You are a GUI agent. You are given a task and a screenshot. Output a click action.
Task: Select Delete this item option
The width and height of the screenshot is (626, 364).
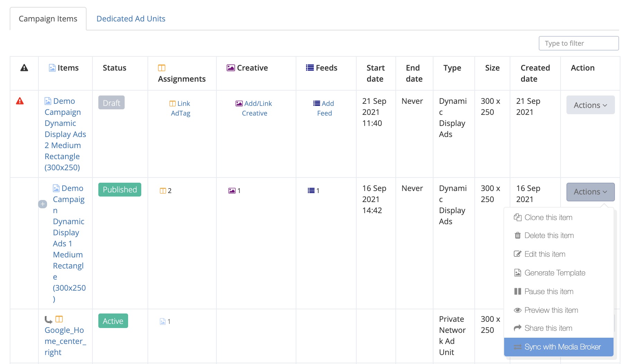click(x=549, y=235)
